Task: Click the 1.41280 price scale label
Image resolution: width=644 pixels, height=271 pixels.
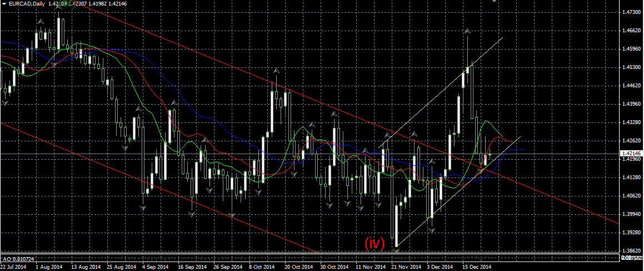Action: (x=631, y=178)
